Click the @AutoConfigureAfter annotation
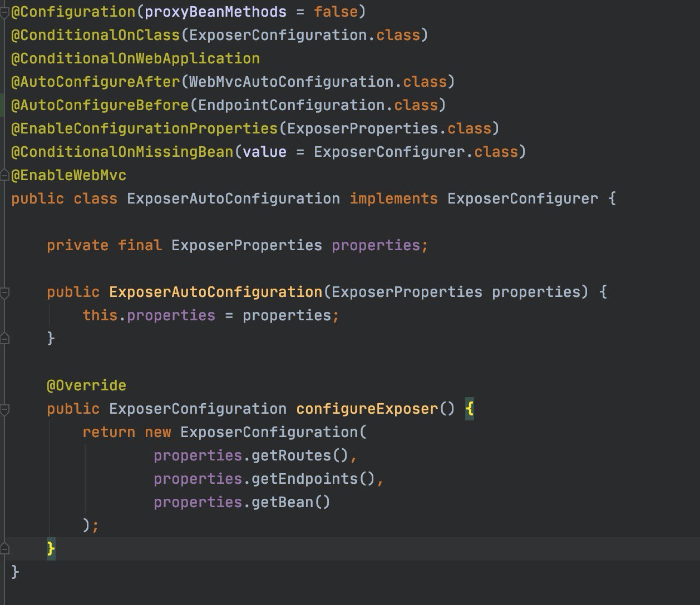 (95, 82)
